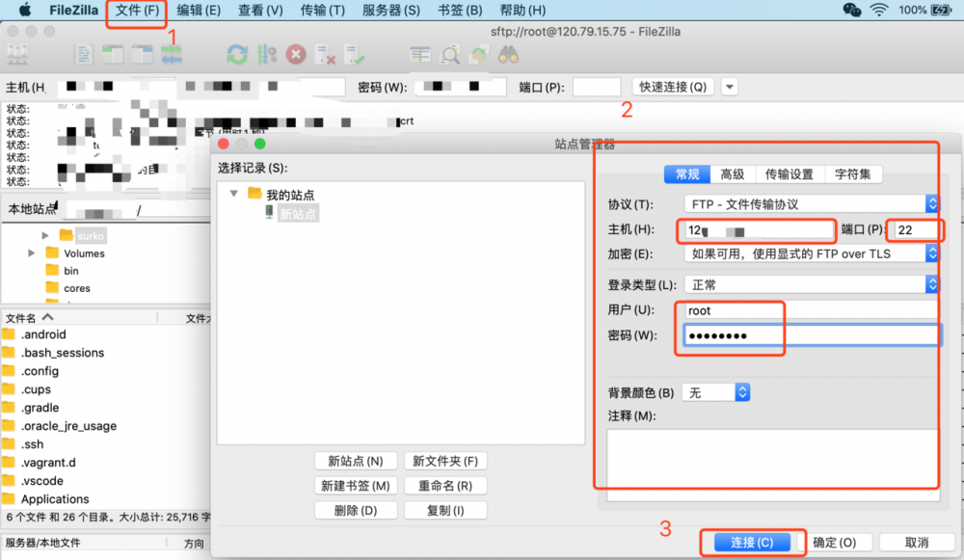Click the 连接 button
Screen dimensions: 964x560
coord(751,542)
